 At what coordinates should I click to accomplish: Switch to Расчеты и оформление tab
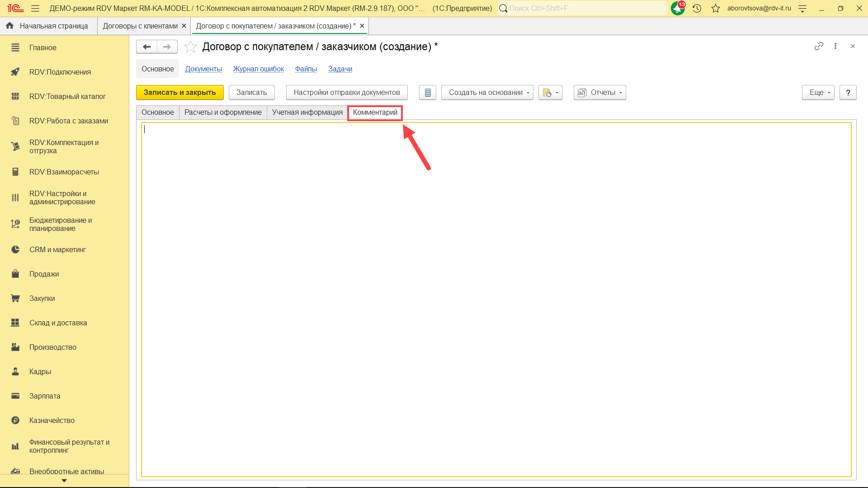pos(223,113)
